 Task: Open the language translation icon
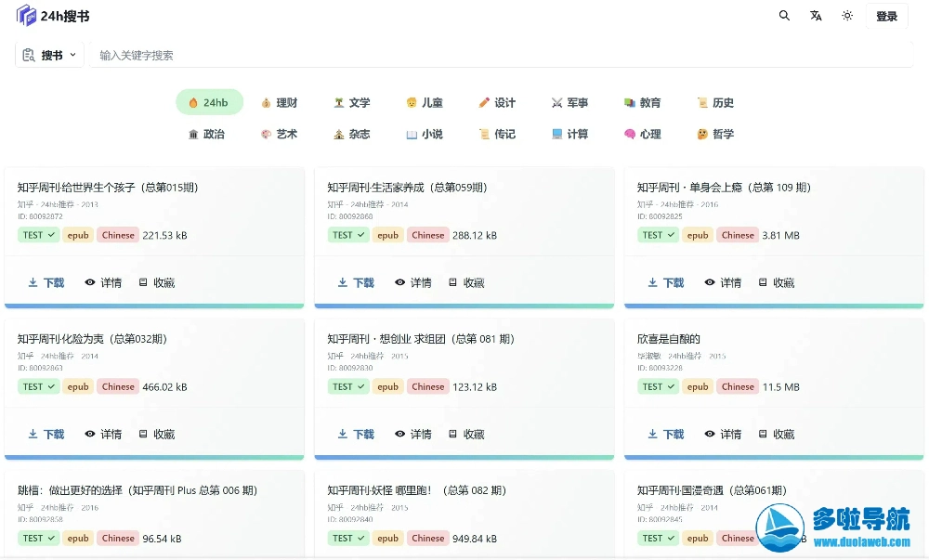816,16
